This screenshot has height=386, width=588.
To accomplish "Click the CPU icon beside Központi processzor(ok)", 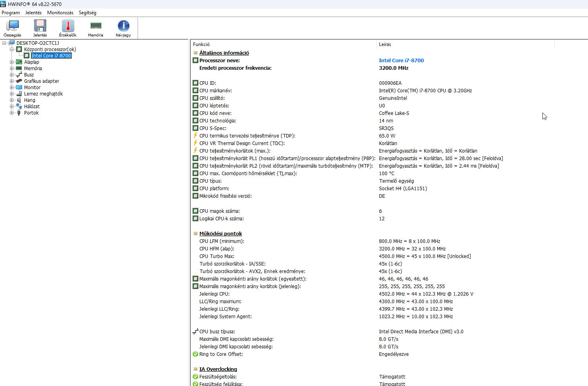I will click(19, 49).
